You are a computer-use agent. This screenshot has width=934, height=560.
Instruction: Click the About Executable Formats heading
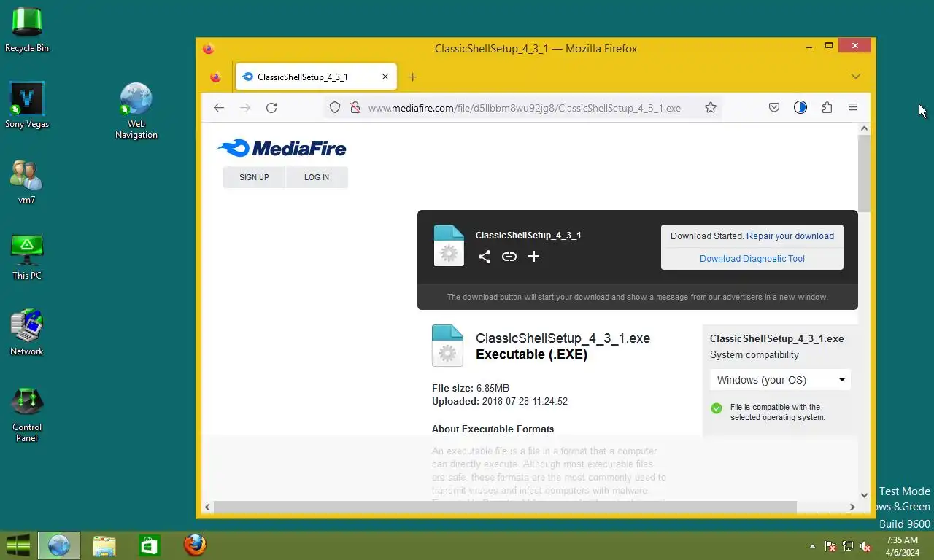click(493, 429)
